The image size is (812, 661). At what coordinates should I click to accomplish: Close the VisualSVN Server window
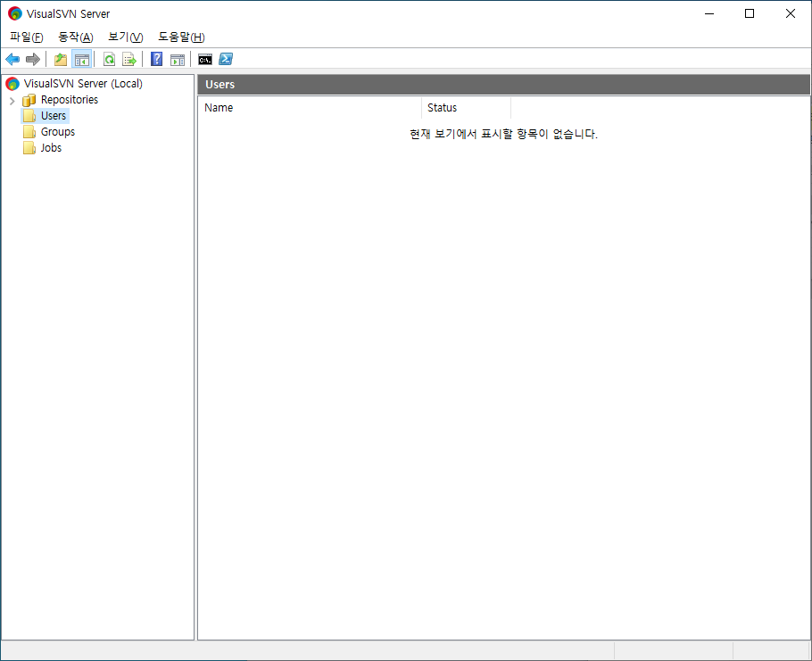point(791,13)
